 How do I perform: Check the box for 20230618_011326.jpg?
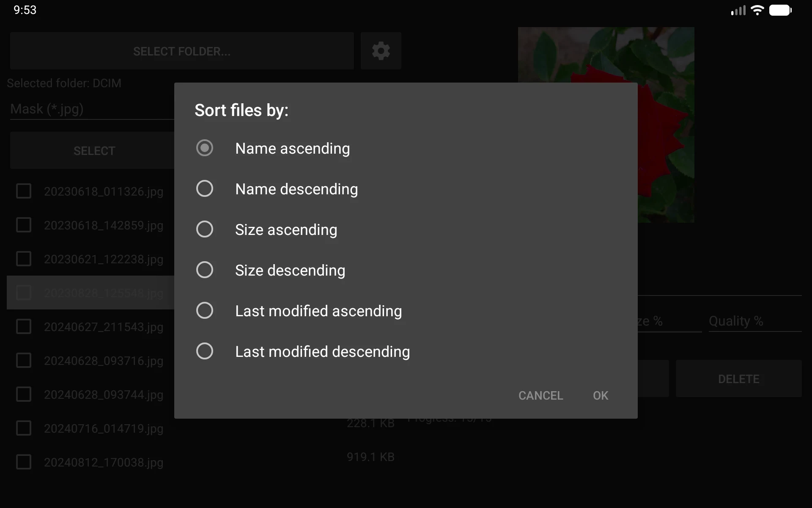24,191
